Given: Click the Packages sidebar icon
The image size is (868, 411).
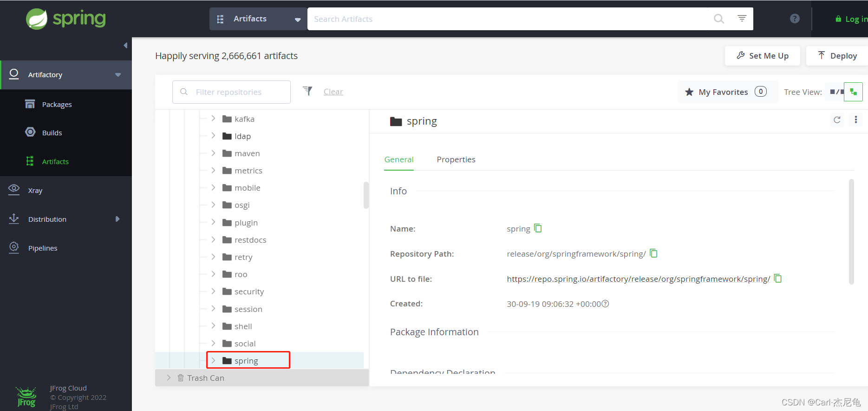Looking at the screenshot, I should (30, 104).
